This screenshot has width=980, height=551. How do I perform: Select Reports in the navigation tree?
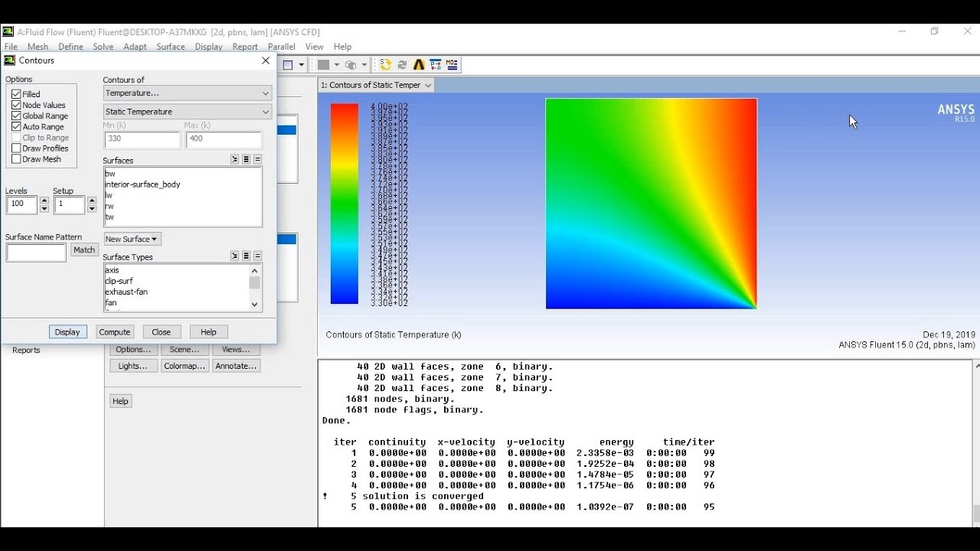click(x=26, y=350)
